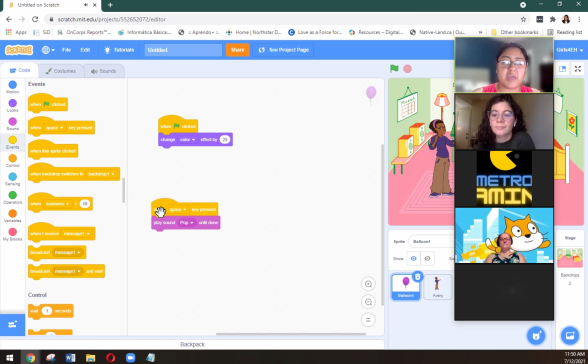588x364 pixels.
Task: Click the workspace vertical scrollbar
Action: [x=382, y=225]
